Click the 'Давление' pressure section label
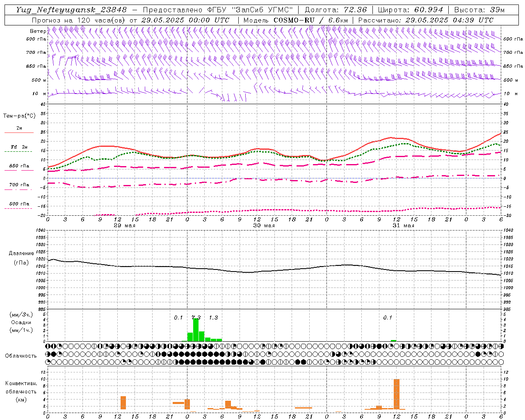525x420 pixels. click(21, 253)
